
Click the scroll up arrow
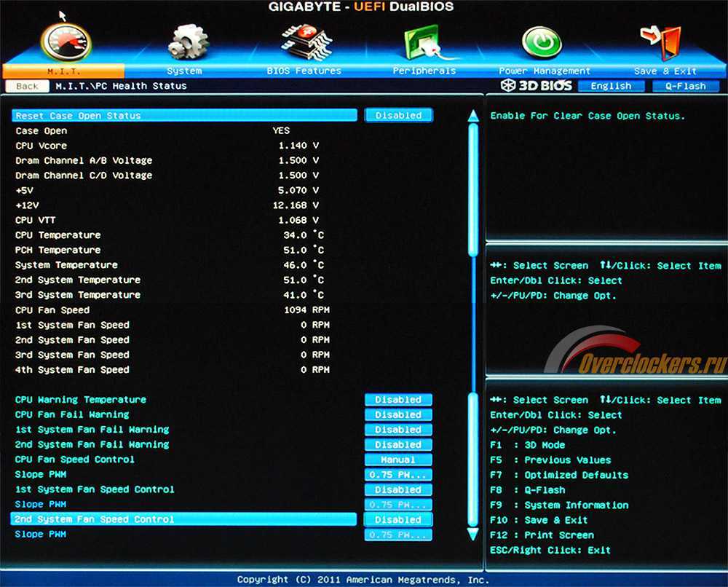click(473, 116)
